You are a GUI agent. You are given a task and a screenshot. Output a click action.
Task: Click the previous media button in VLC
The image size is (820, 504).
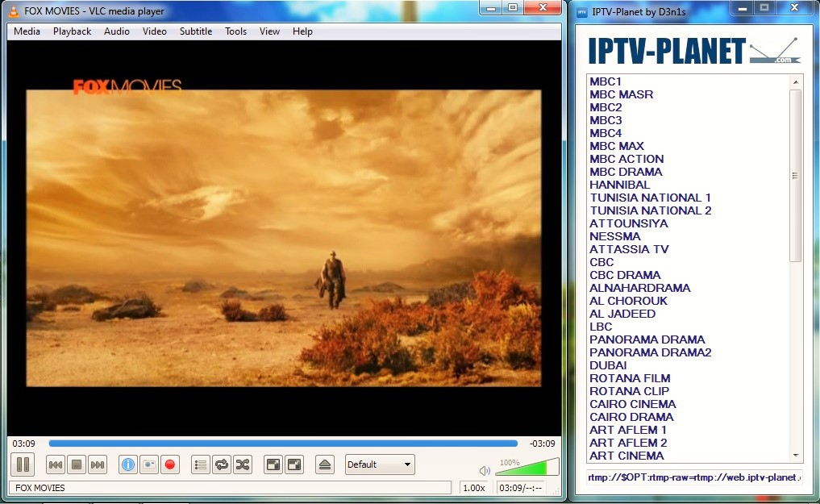click(56, 464)
